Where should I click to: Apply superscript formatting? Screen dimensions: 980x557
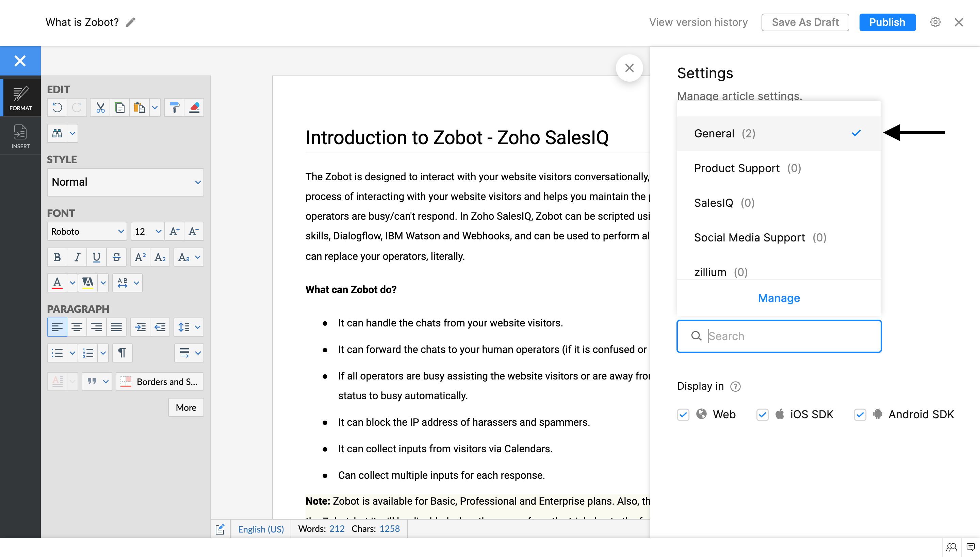[140, 257]
